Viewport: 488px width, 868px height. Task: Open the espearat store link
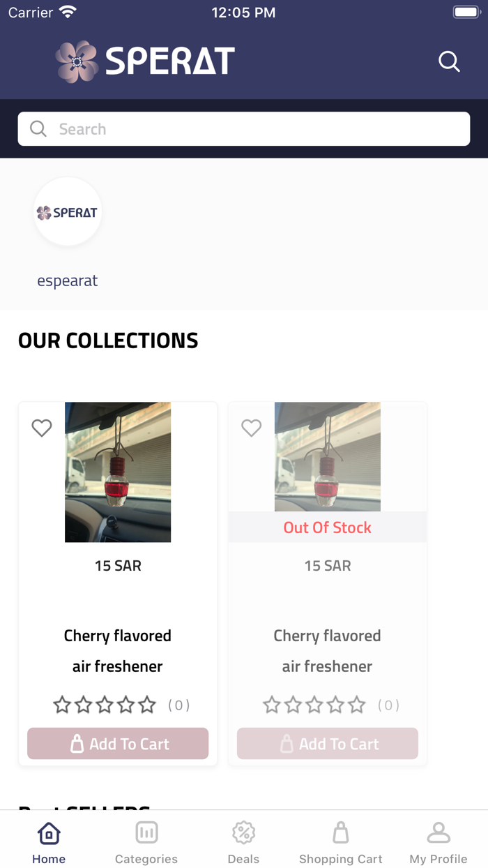pos(68,280)
